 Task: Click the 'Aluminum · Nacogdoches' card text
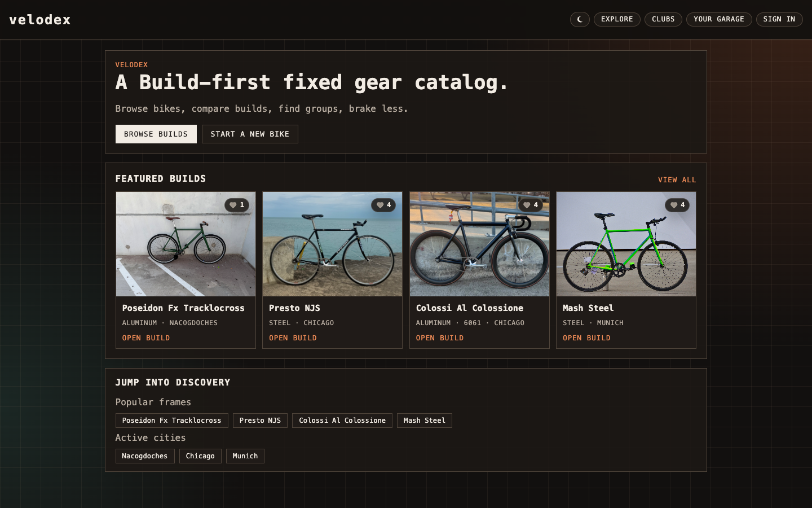[170, 323]
